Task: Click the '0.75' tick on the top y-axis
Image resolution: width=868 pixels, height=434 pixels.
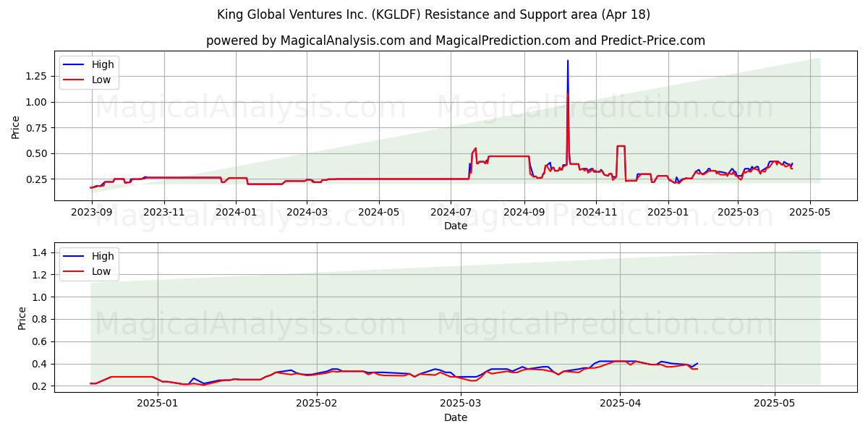Action: point(38,128)
